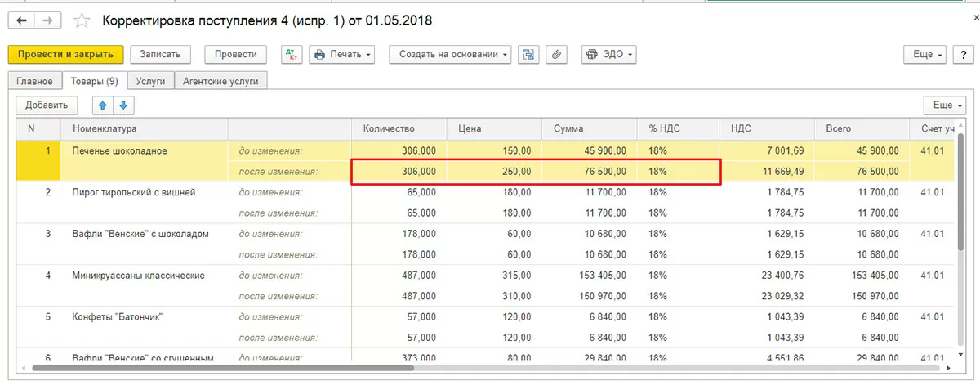This screenshot has height=381, width=980.
Task: Open attached files via paperclip icon
Action: pyautogui.click(x=556, y=55)
